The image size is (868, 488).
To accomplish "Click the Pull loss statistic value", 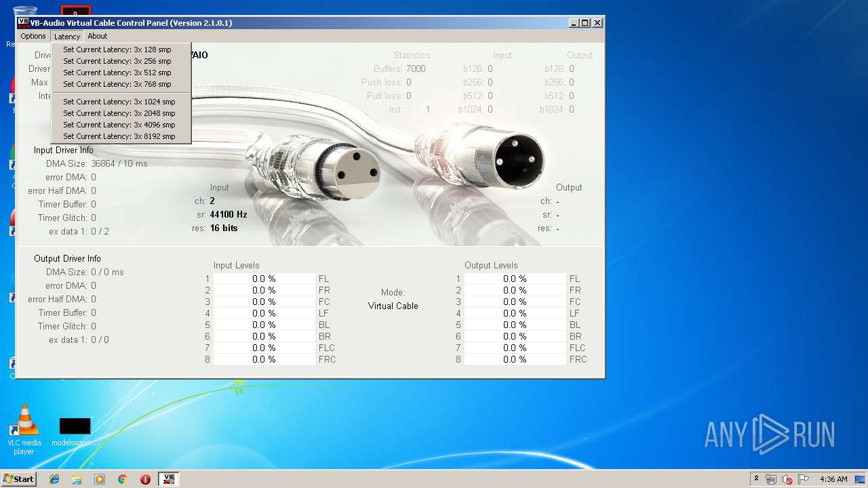I will pyautogui.click(x=408, y=96).
